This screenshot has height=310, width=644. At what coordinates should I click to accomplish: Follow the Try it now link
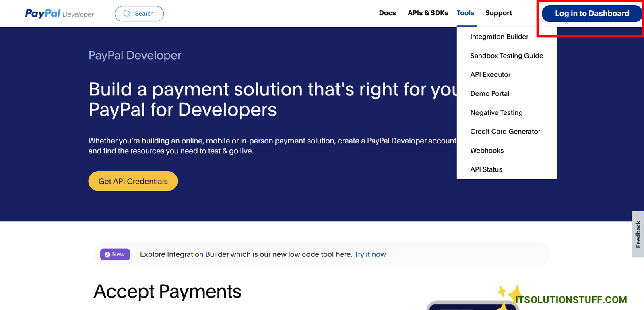370,254
